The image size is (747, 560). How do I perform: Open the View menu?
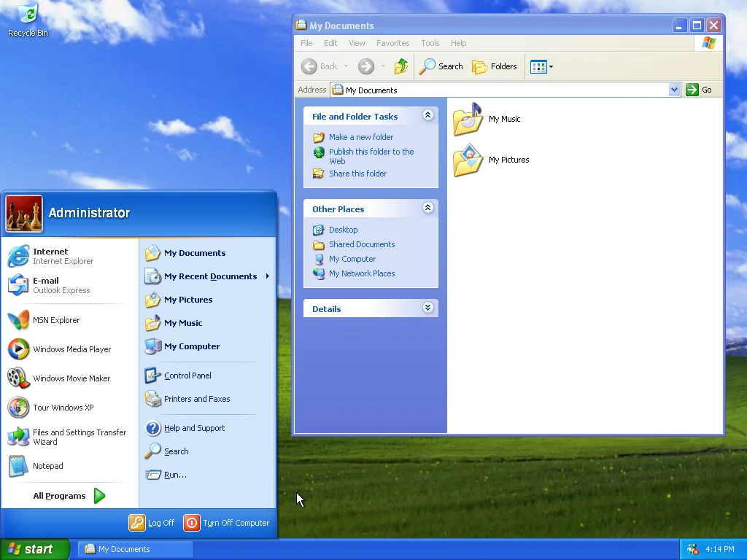coord(357,43)
